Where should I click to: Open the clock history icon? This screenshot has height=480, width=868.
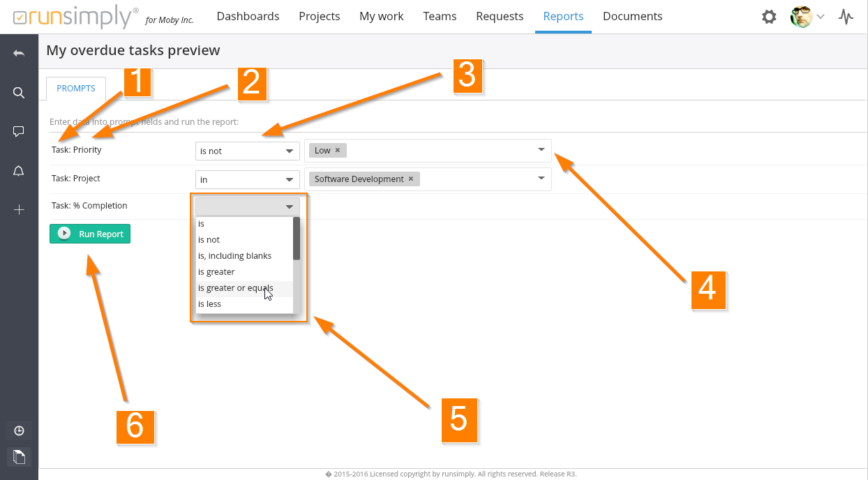coord(19,430)
